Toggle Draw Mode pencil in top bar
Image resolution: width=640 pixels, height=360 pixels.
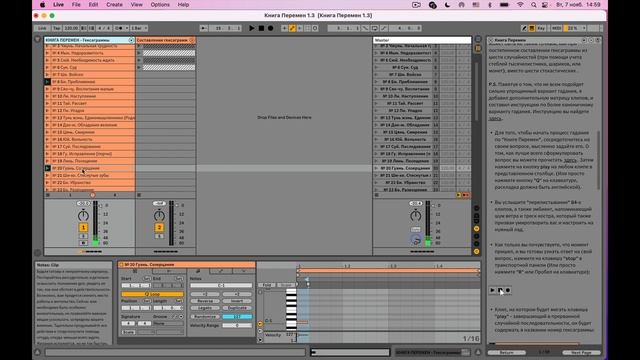[x=524, y=28]
